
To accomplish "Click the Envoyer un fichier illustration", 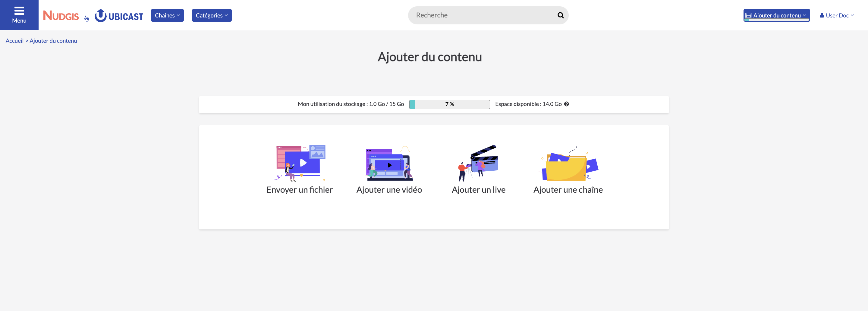I will [x=300, y=163].
